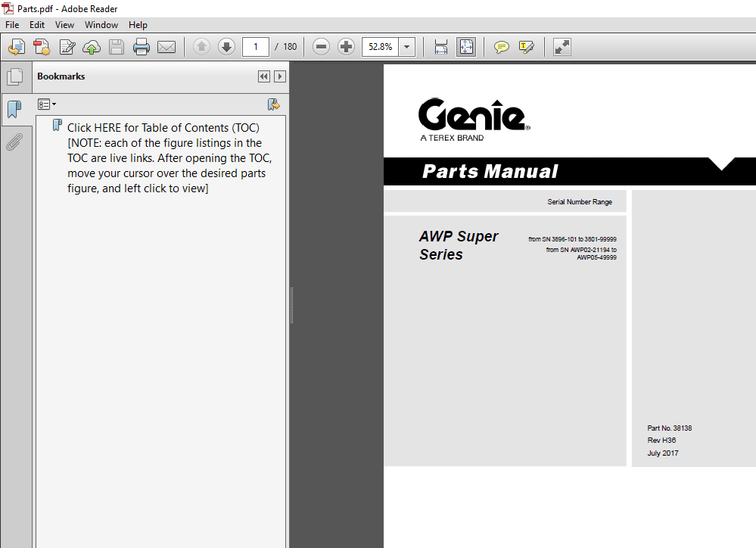Zoom in using the plus button
Screen dimensions: 756x548
click(346, 46)
